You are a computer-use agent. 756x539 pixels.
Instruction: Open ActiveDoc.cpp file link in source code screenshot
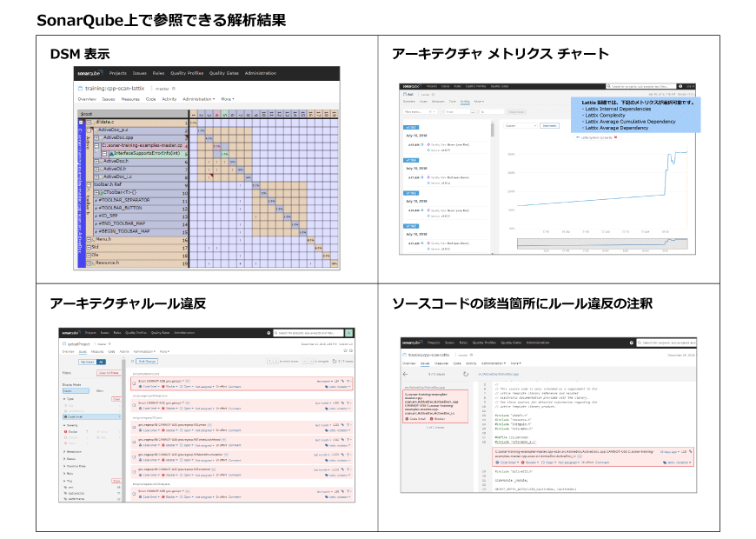(499, 374)
